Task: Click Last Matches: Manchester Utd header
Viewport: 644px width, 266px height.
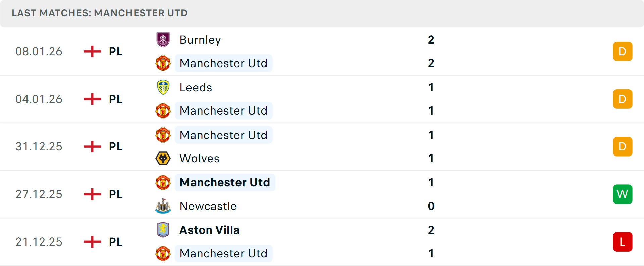Action: click(100, 13)
